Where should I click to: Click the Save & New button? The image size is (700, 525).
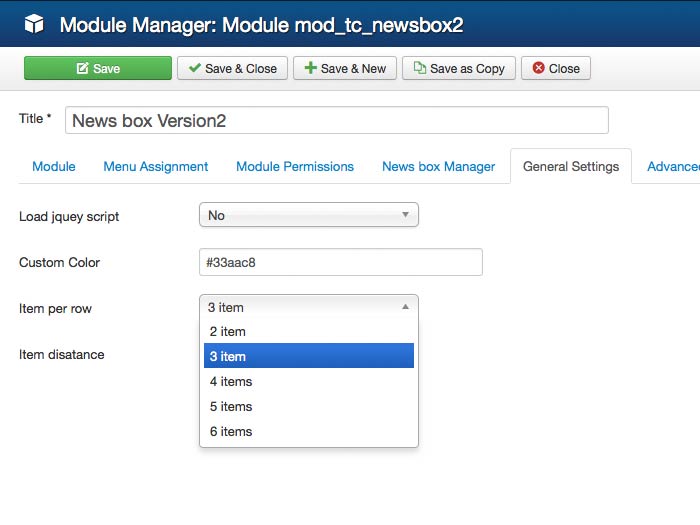point(345,68)
